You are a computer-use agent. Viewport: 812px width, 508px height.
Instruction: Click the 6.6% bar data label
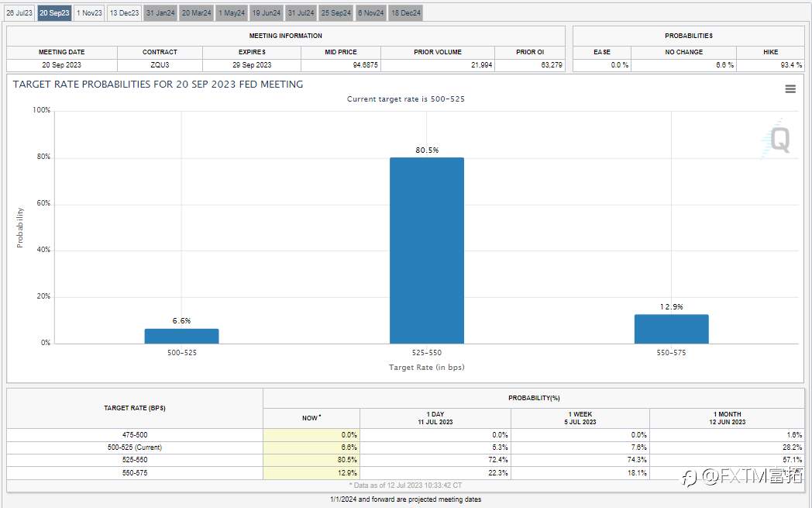pos(182,321)
